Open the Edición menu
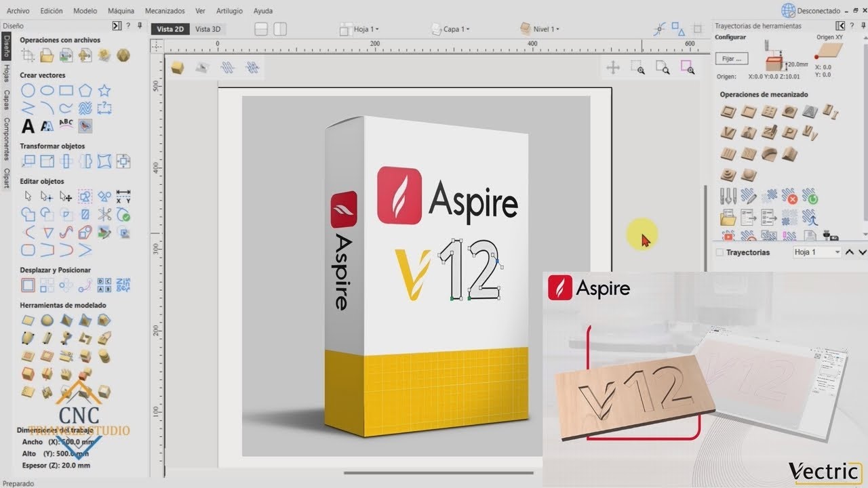This screenshot has width=868, height=488. (x=52, y=11)
